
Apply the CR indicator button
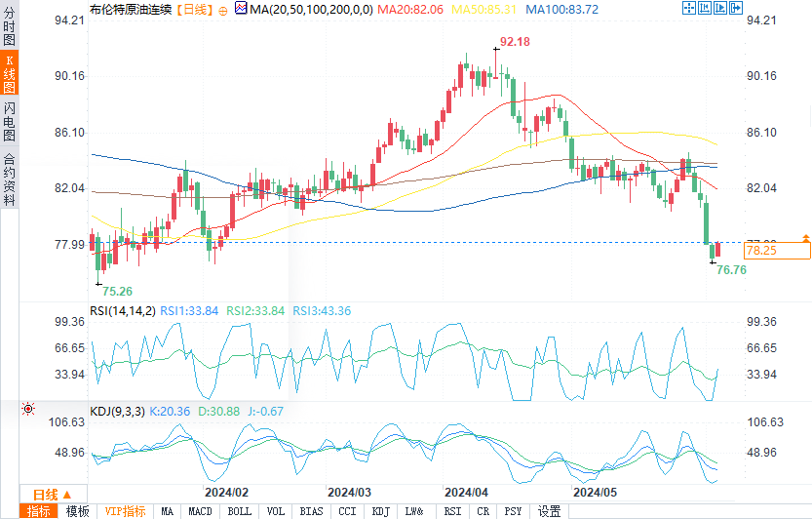click(x=483, y=511)
